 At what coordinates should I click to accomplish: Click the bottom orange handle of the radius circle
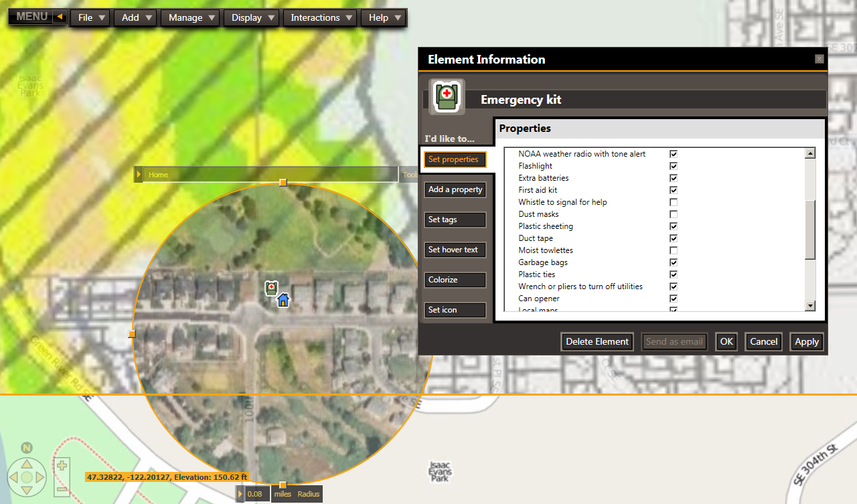coord(283,485)
